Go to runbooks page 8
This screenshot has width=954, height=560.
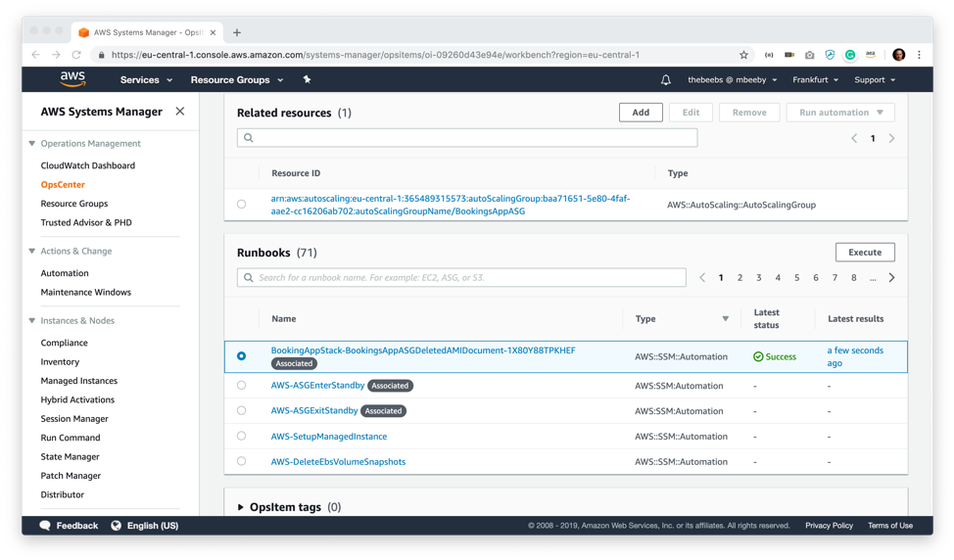point(854,278)
